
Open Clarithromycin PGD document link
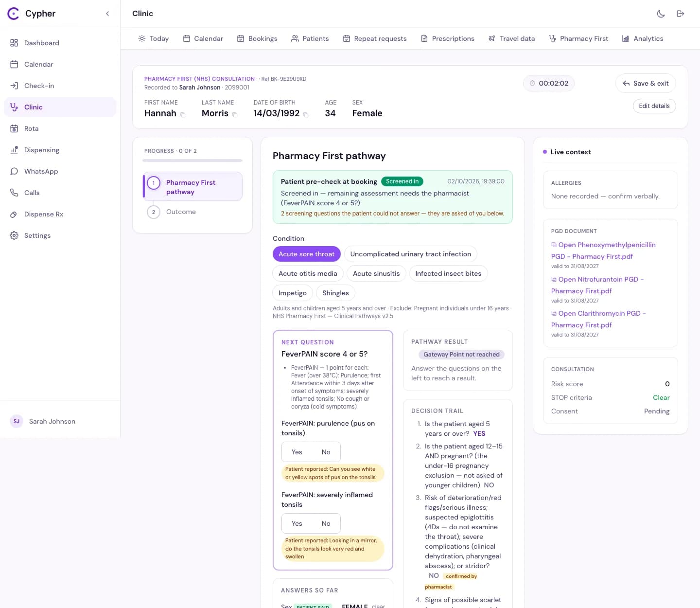pyautogui.click(x=598, y=319)
